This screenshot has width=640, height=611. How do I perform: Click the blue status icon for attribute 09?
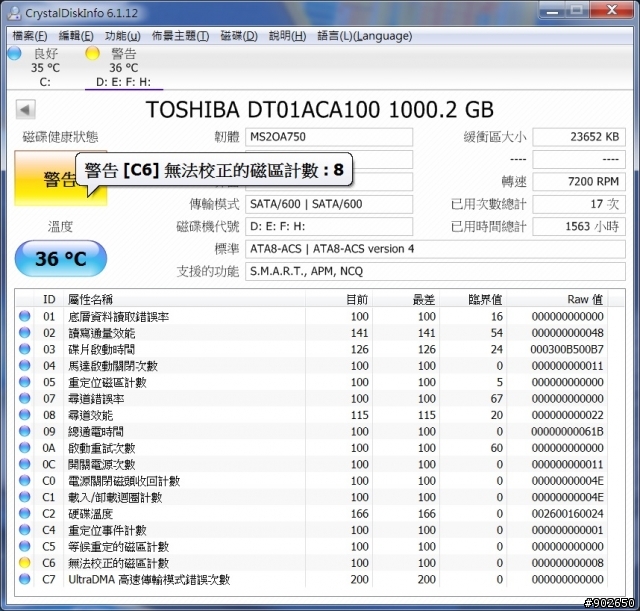(24, 431)
